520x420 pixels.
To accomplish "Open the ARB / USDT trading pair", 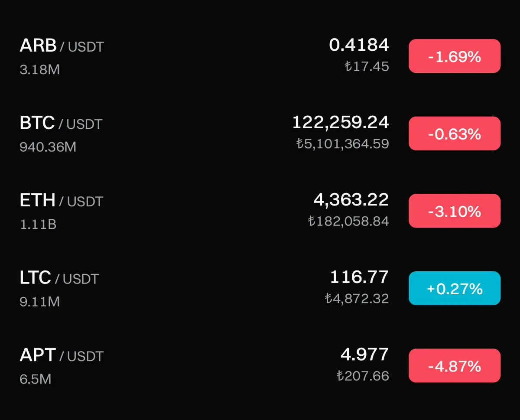I will pos(62,46).
